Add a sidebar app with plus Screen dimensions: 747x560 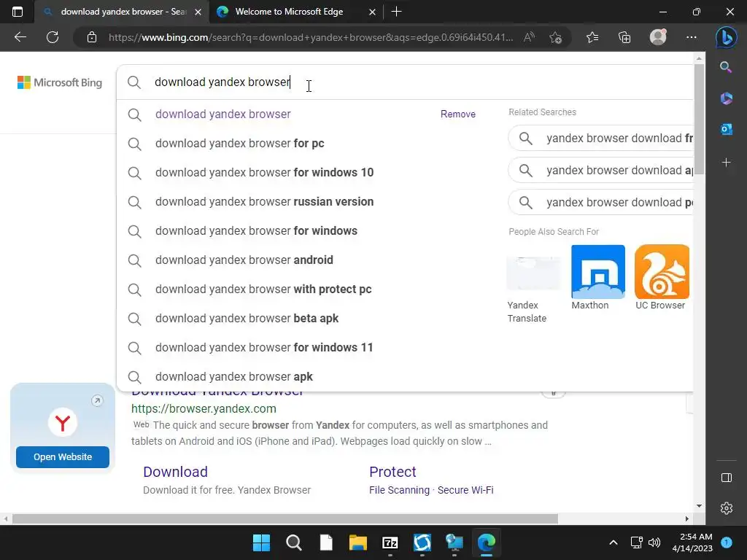point(726,163)
